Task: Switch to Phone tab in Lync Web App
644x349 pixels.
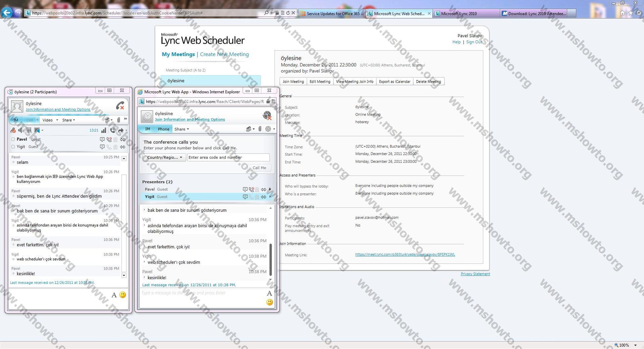Action: click(164, 129)
